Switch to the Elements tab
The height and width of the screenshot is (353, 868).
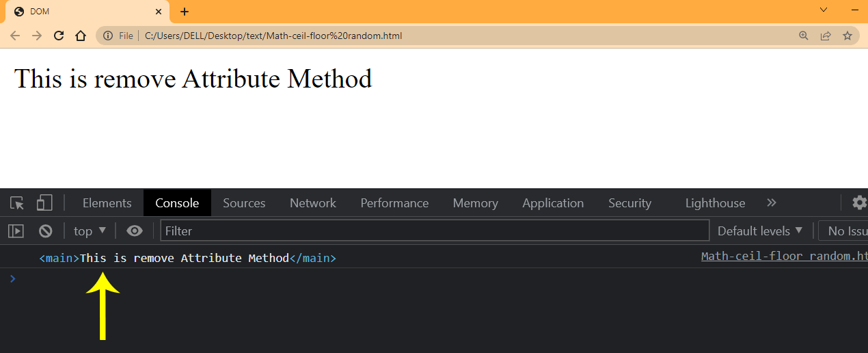point(107,203)
